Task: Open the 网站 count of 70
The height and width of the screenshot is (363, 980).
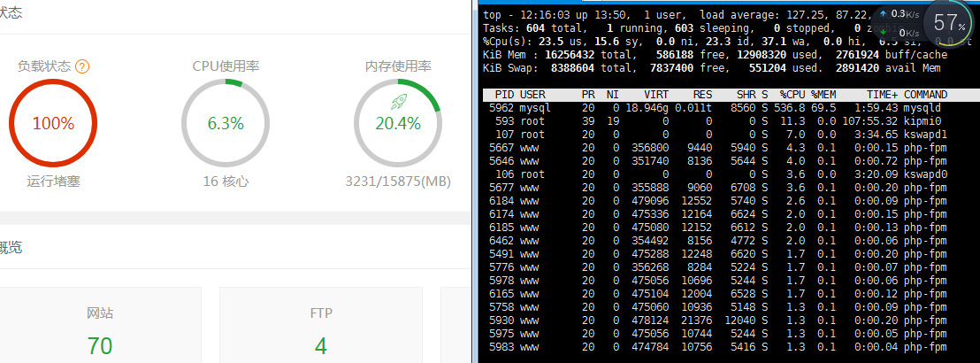Action: [100, 344]
